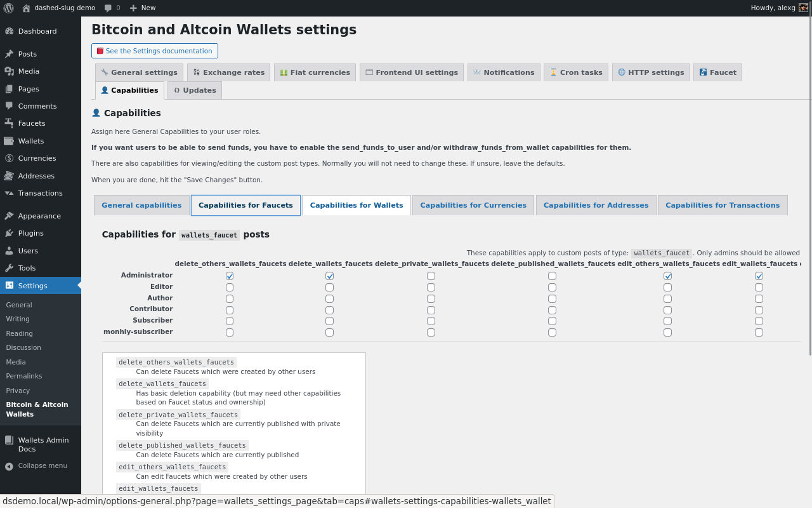Open the Fiat currencies tab
Viewport: 812px width, 508px height.
tap(315, 72)
